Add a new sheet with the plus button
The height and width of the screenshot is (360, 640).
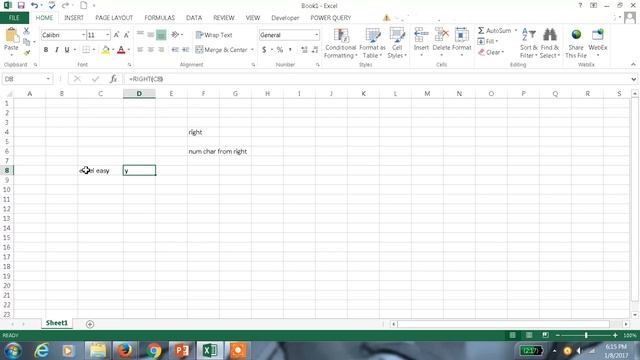90,324
